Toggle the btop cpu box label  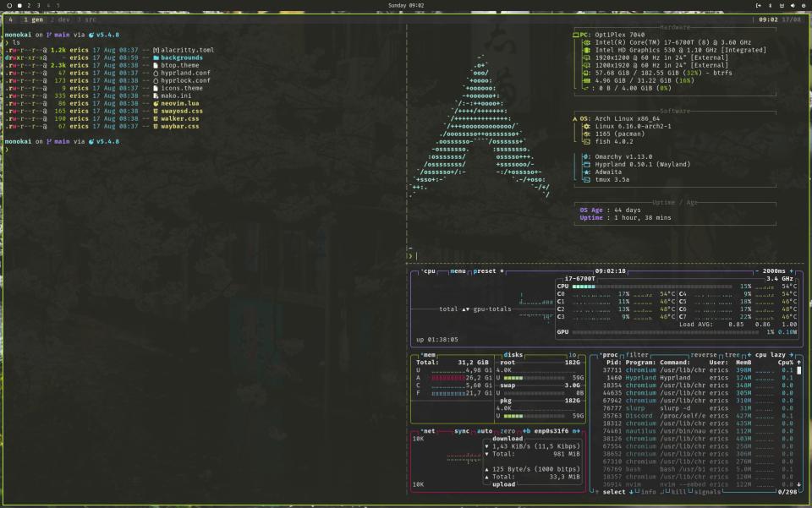(428, 271)
